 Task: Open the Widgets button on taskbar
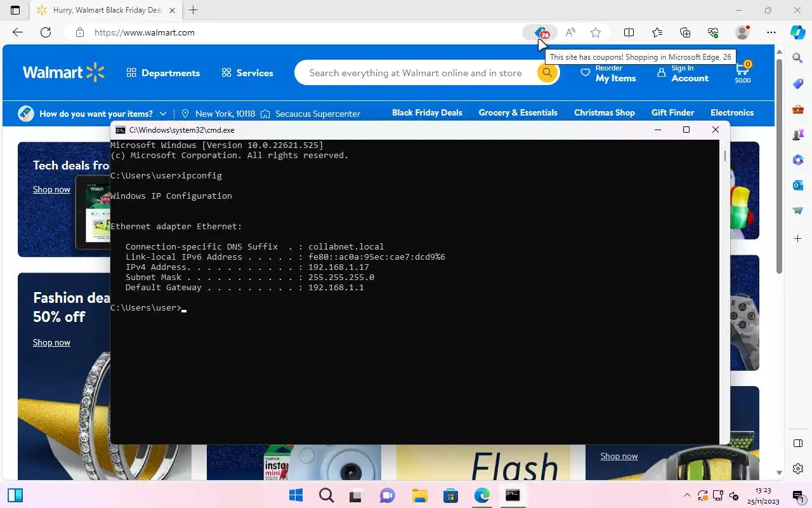coord(15,495)
